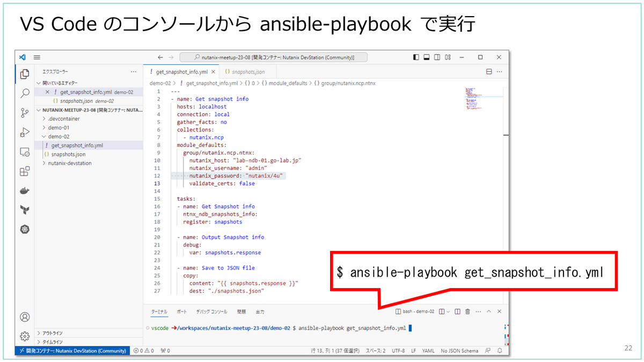Open the Source Control view

[x=24, y=113]
